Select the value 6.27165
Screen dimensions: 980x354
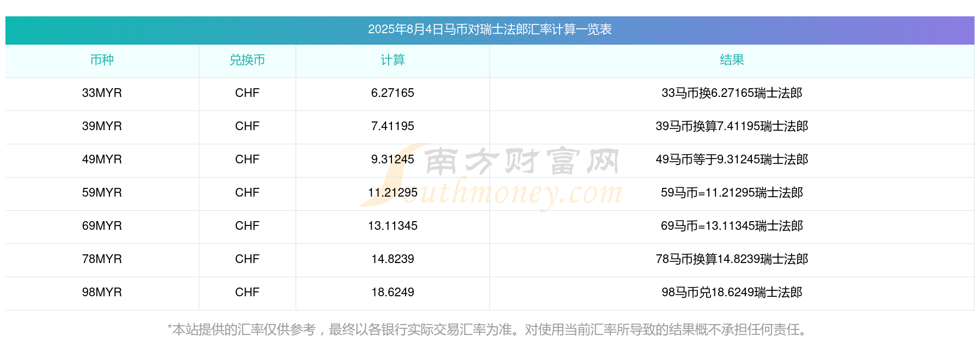pyautogui.click(x=393, y=93)
